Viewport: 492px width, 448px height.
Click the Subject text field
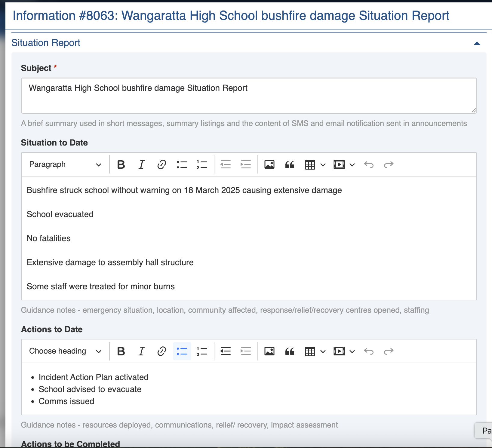pyautogui.click(x=248, y=95)
